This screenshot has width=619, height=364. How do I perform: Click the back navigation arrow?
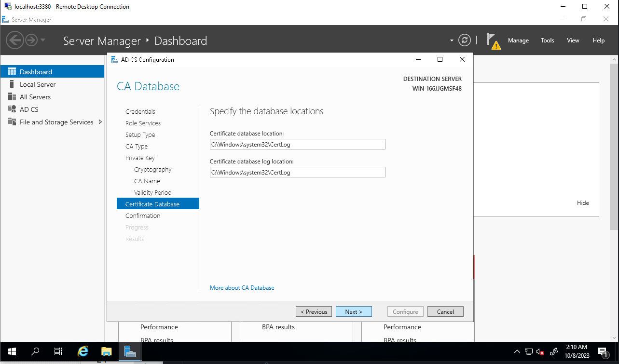pyautogui.click(x=14, y=40)
